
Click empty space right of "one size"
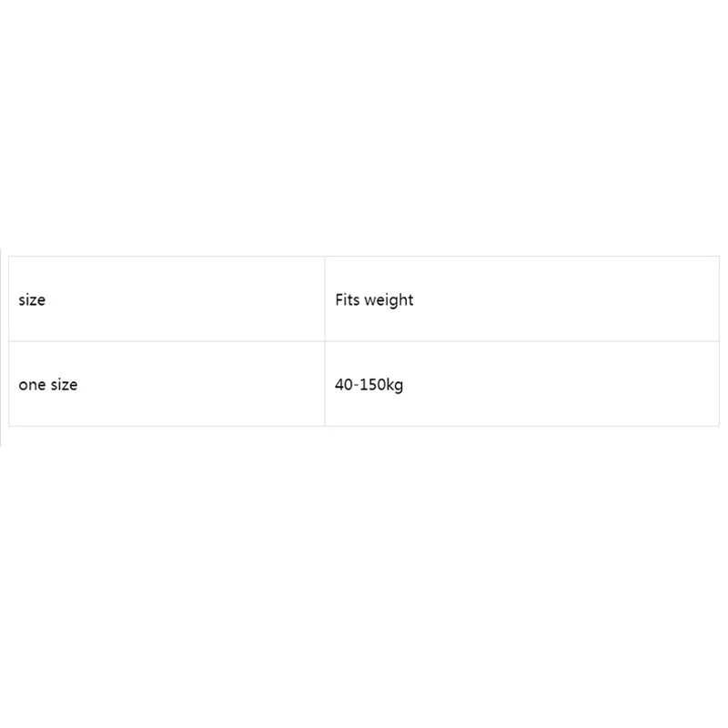tap(200, 384)
